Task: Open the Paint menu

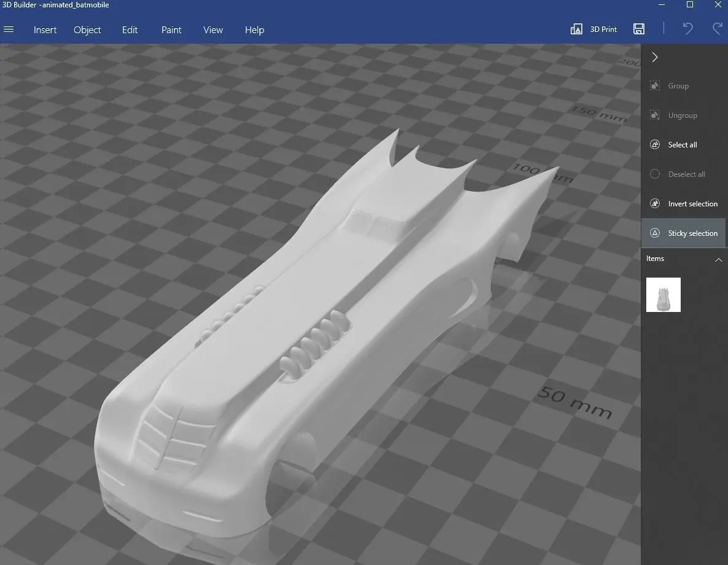Action: coord(171,29)
